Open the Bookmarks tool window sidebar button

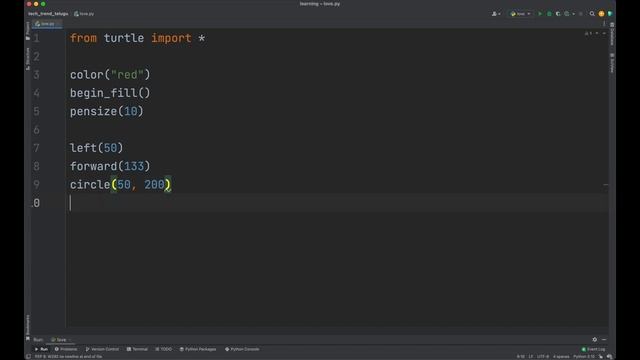click(x=28, y=327)
